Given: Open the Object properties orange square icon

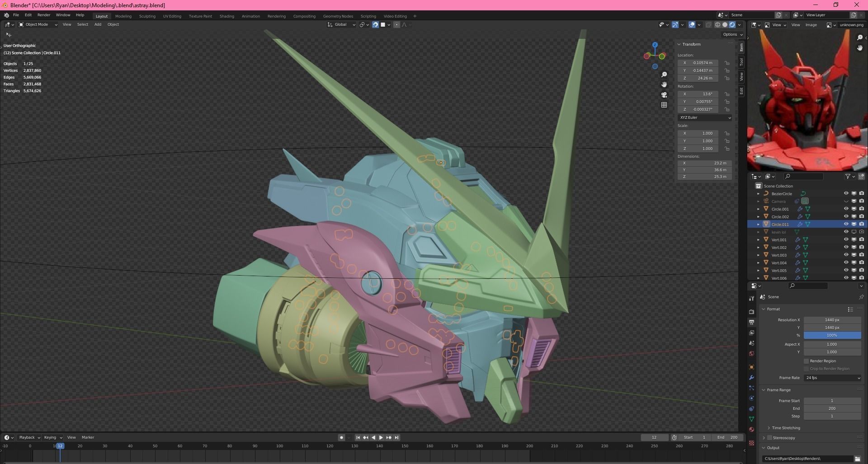Looking at the screenshot, I should tap(751, 367).
